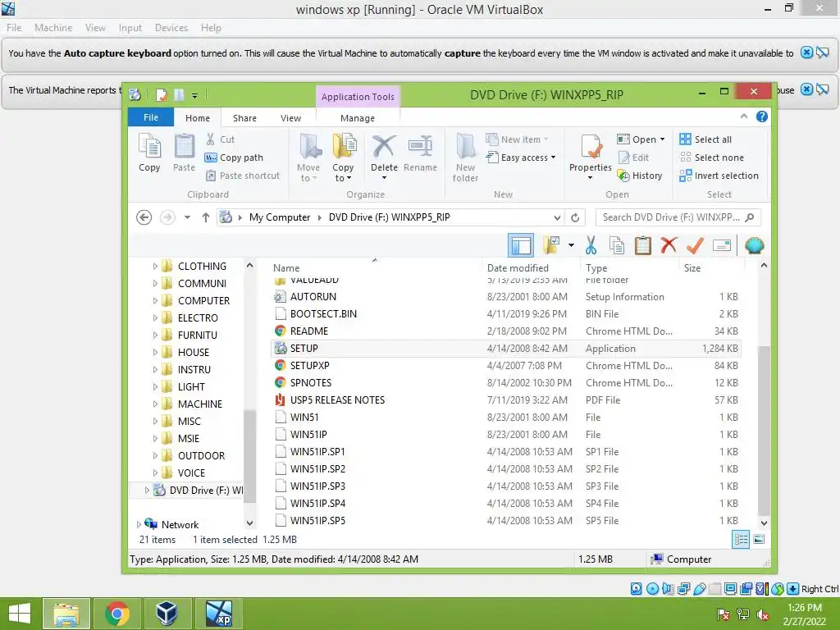The width and height of the screenshot is (840, 630).
Task: Dismiss the Auto capture keyboard notification
Action: (x=806, y=52)
